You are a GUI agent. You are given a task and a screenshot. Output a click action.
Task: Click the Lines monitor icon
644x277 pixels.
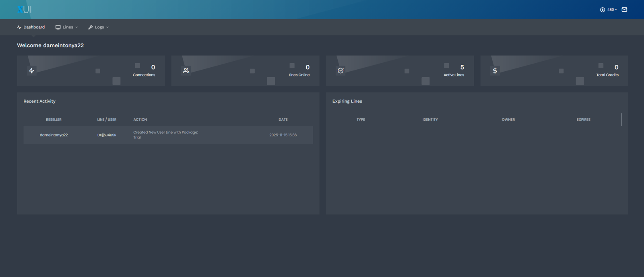tap(58, 27)
